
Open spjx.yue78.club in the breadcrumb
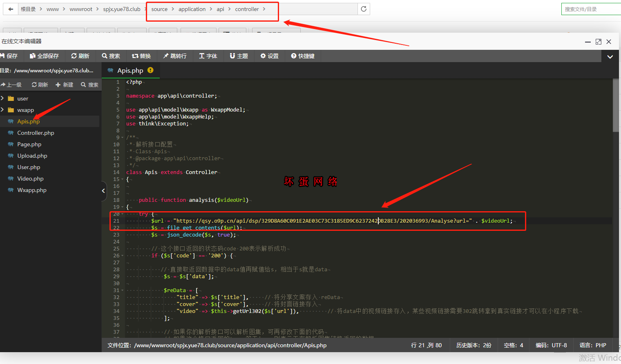pos(122,9)
